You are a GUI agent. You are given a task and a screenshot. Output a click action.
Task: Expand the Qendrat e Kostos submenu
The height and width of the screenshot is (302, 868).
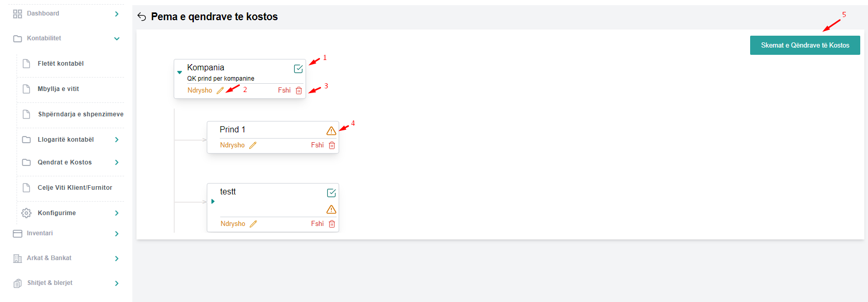(117, 162)
